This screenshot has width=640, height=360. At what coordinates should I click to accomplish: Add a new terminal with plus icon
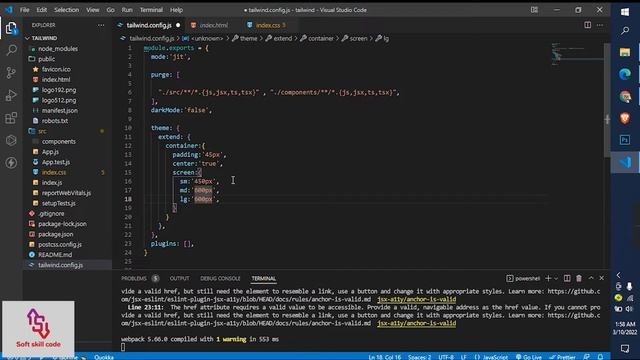pos(548,278)
